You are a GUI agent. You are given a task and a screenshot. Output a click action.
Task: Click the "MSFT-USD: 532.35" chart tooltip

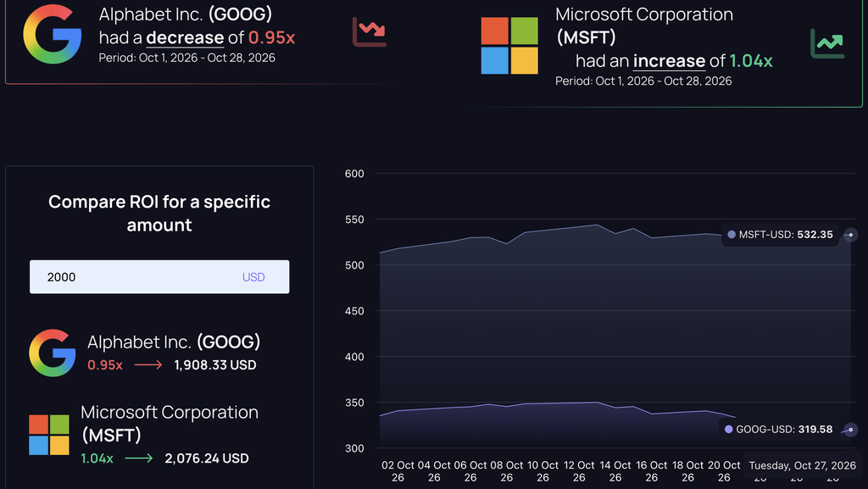click(x=780, y=235)
